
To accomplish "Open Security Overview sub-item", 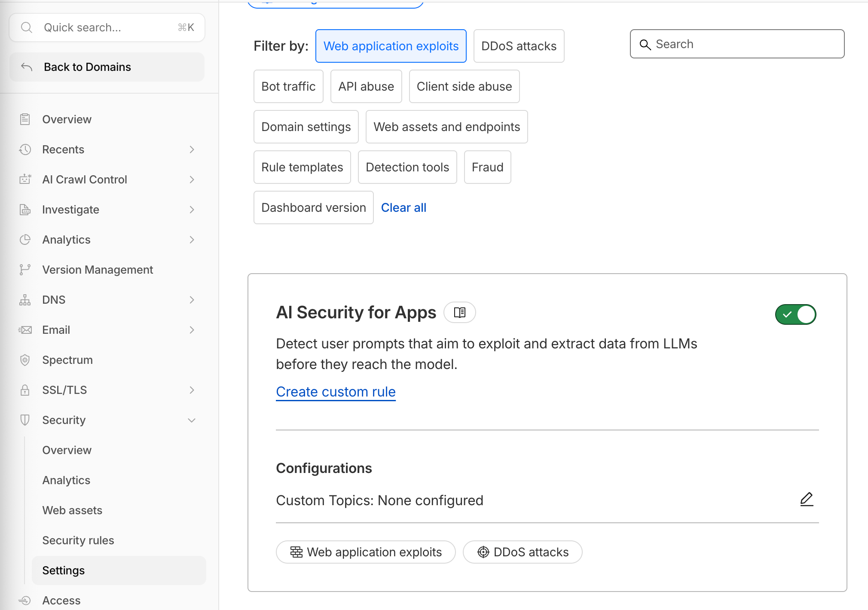I will [119, 450].
